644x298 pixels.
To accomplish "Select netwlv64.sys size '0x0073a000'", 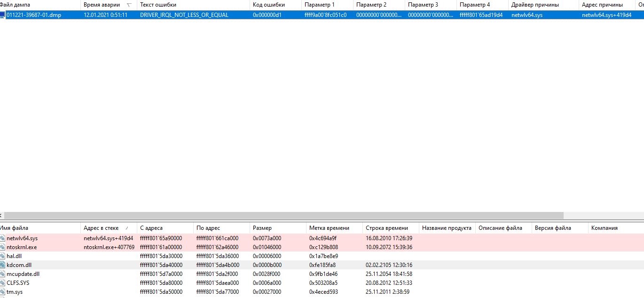I will click(267, 238).
